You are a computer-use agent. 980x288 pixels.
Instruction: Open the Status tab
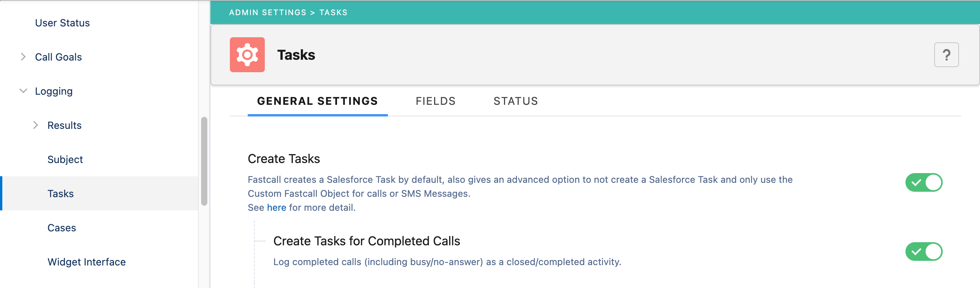(x=516, y=101)
